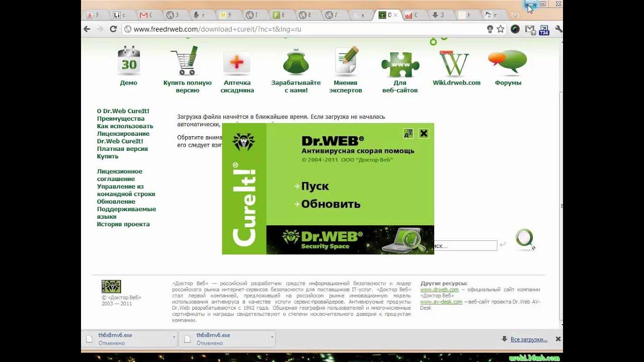
Task: Open Поддерживаемые языки sidebar link
Action: pyautogui.click(x=126, y=213)
